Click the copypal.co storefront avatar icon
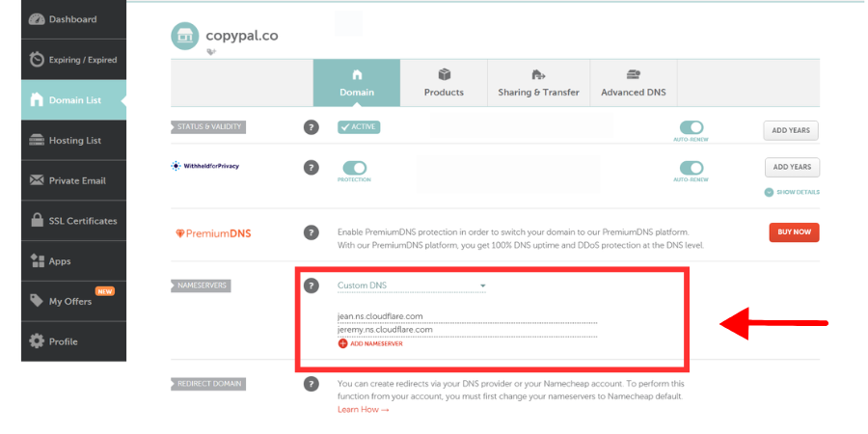 point(185,37)
